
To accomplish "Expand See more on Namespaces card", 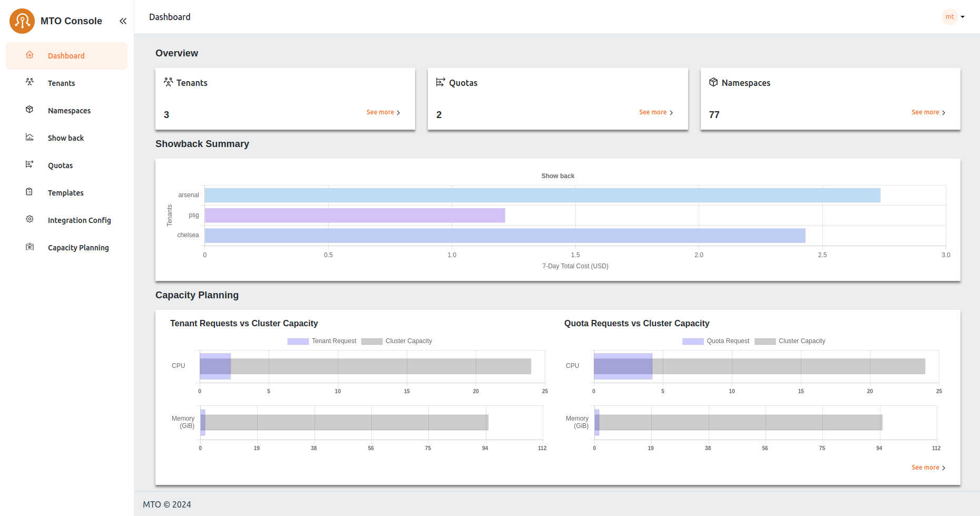I will pyautogui.click(x=928, y=112).
